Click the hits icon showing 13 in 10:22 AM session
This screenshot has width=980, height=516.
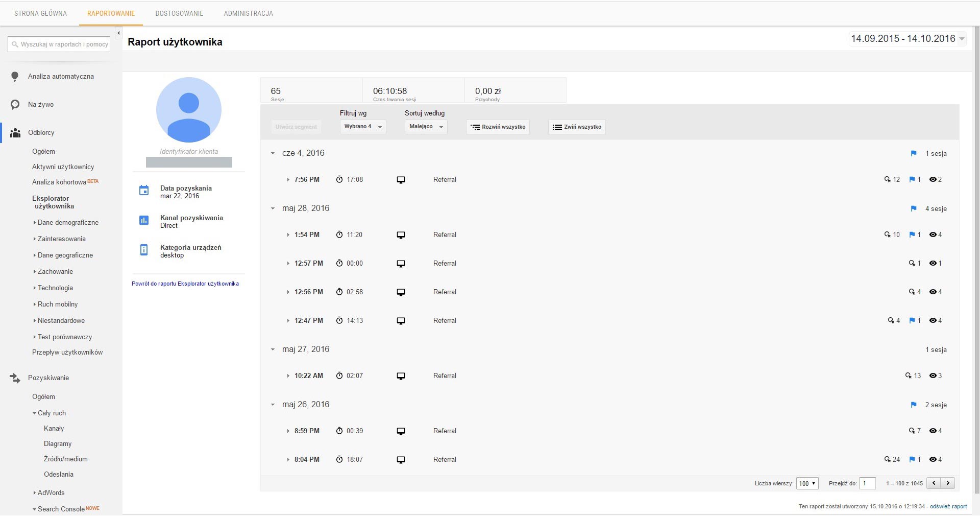click(x=909, y=376)
